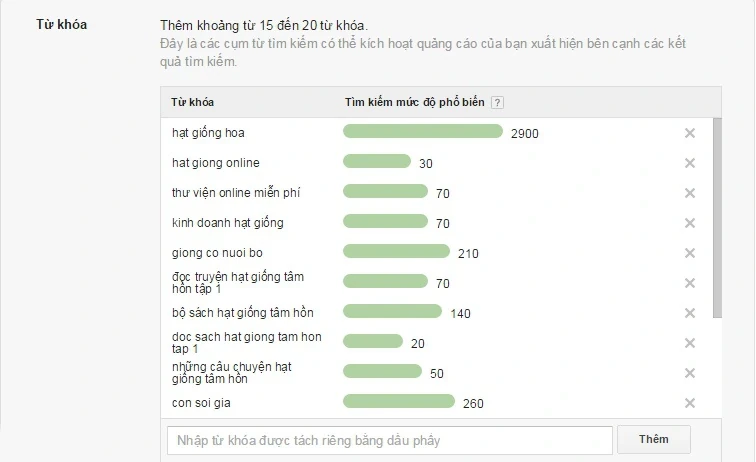
Task: Click the keyword entry input field
Action: tap(390, 440)
